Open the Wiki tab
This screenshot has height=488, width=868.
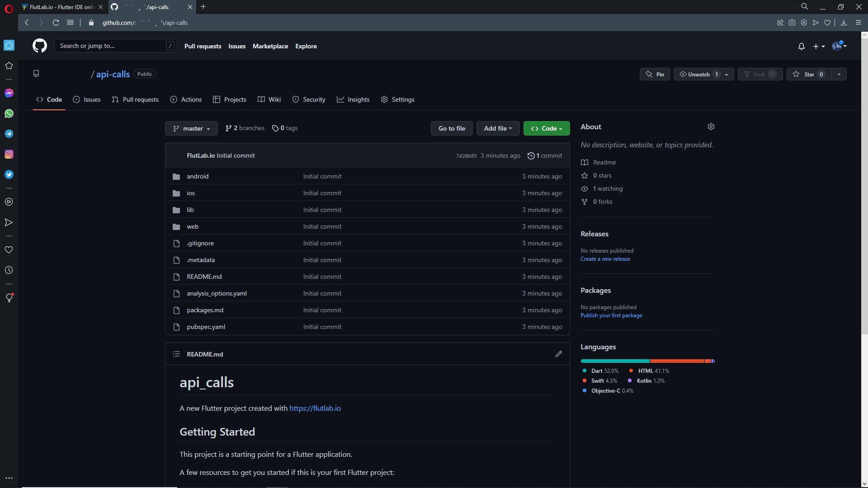point(269,99)
